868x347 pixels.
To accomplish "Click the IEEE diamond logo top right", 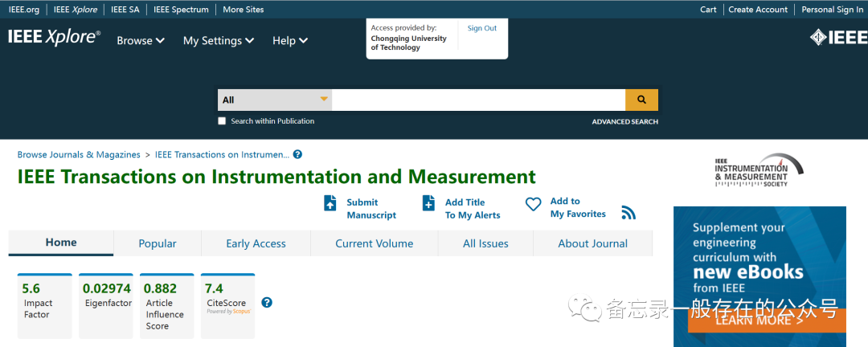I will click(838, 37).
